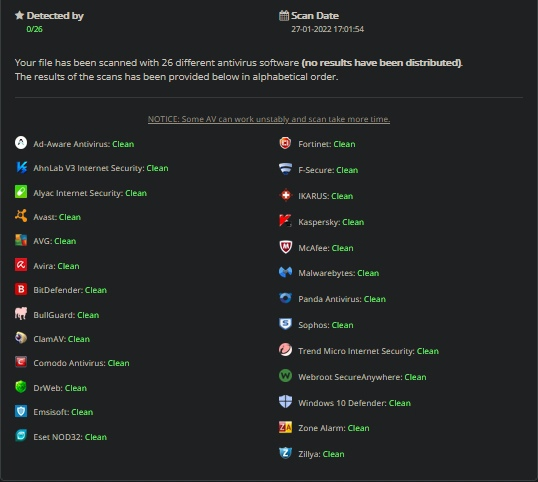Click the Detected by star icon
The height and width of the screenshot is (482, 538).
coord(20,15)
